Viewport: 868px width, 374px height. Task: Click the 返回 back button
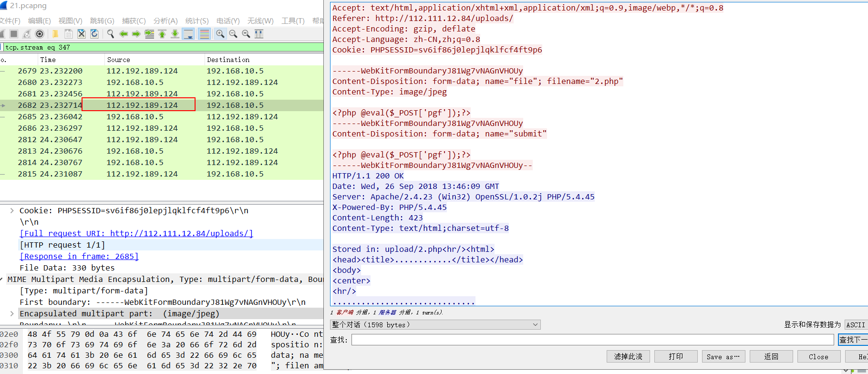click(x=771, y=356)
